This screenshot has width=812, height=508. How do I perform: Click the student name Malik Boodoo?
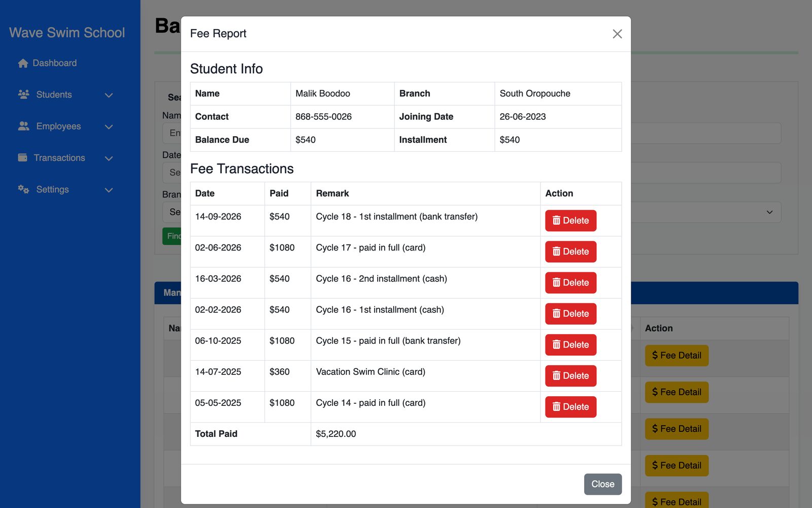(323, 93)
